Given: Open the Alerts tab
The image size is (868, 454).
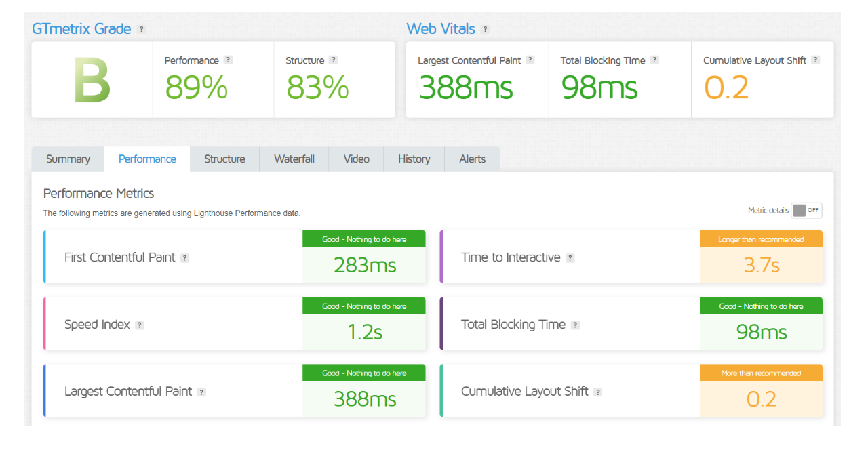Looking at the screenshot, I should 472,159.
